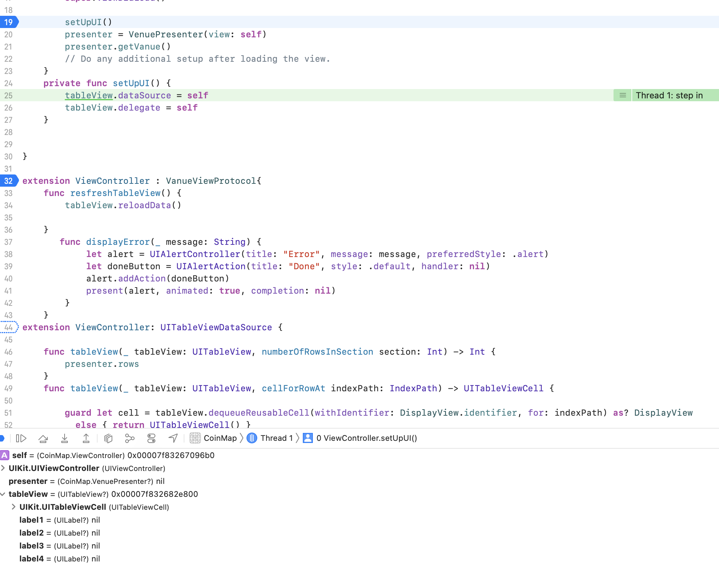Click the "Done" string literal
The image size is (719, 588).
(x=304, y=266)
